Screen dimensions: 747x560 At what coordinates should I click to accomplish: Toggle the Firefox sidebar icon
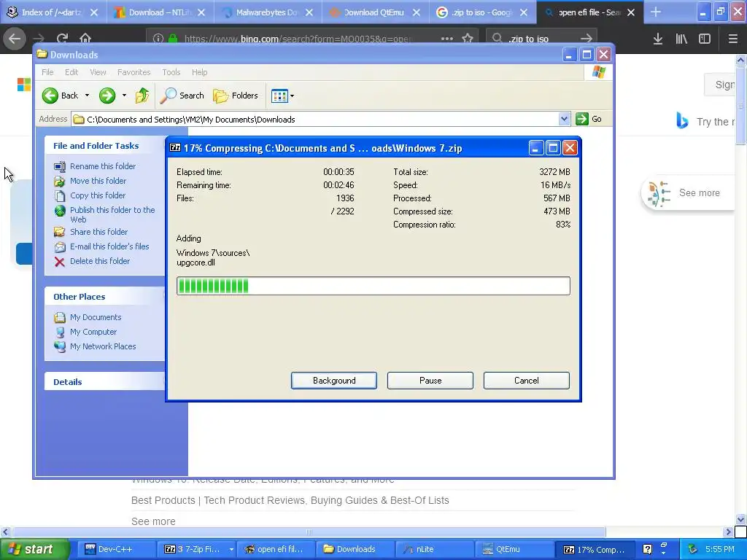705,39
